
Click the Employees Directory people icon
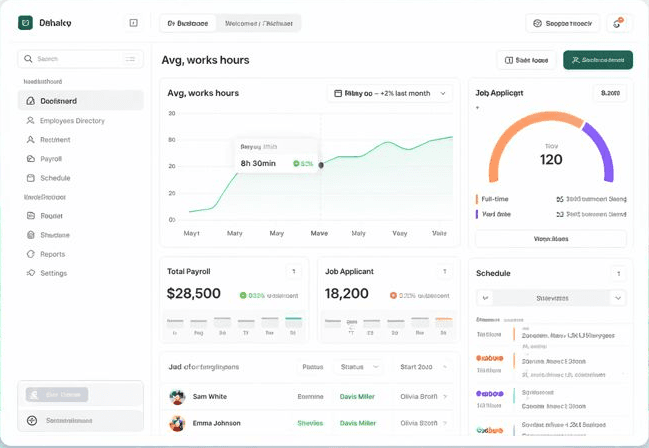coord(30,121)
